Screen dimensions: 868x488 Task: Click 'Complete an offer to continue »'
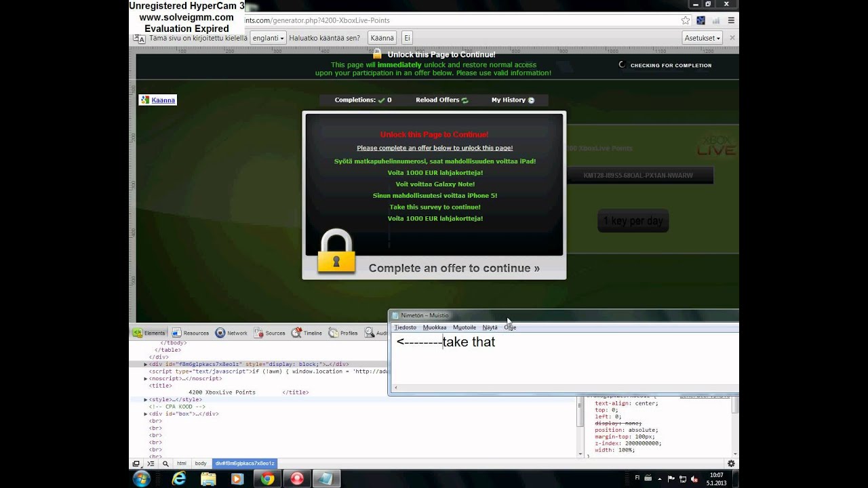click(x=454, y=268)
